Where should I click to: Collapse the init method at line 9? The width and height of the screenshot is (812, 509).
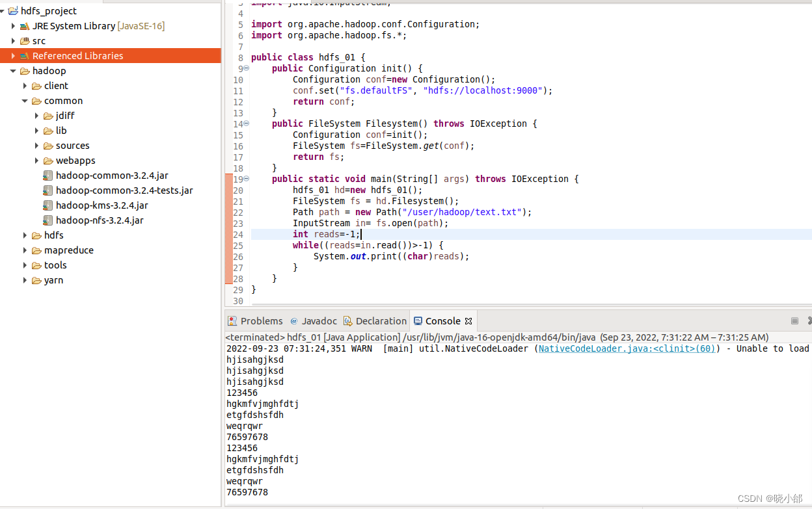pos(246,68)
